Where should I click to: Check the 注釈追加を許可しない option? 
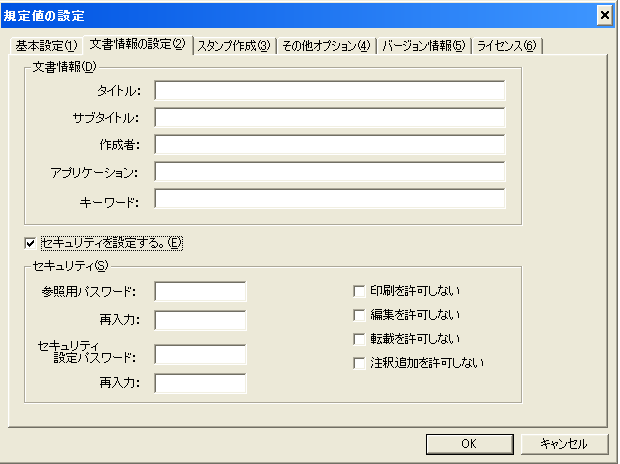(359, 363)
